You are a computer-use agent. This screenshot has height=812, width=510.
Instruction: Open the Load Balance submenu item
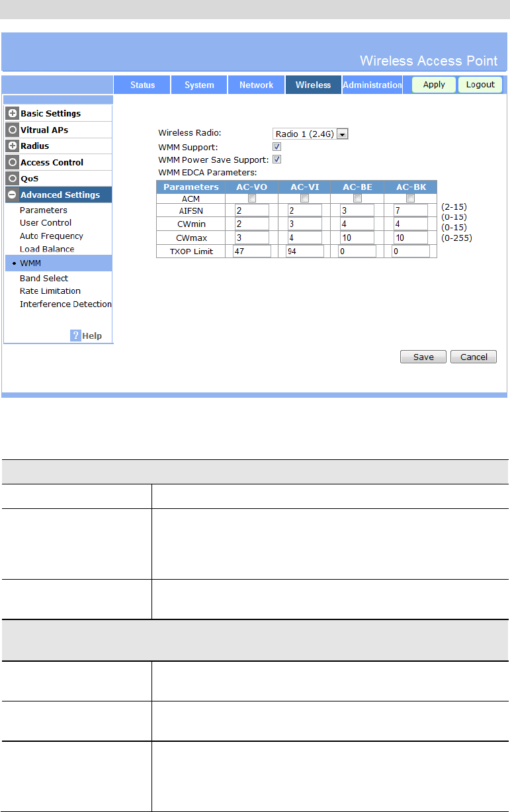pyautogui.click(x=47, y=249)
